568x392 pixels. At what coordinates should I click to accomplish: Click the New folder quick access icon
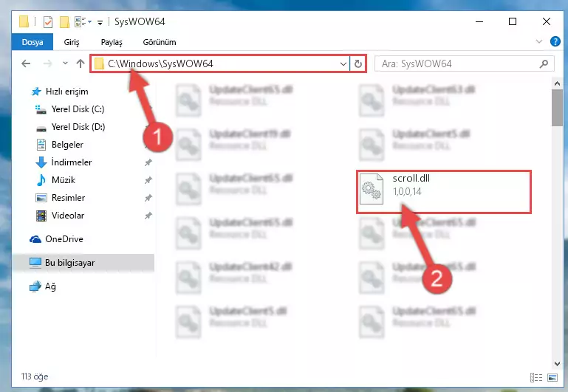coord(64,22)
